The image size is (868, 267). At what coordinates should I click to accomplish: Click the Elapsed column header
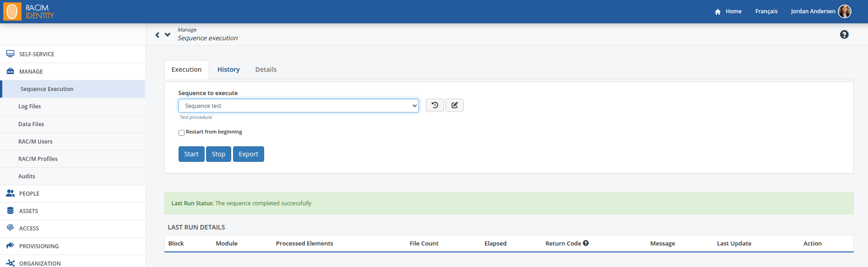(495, 243)
